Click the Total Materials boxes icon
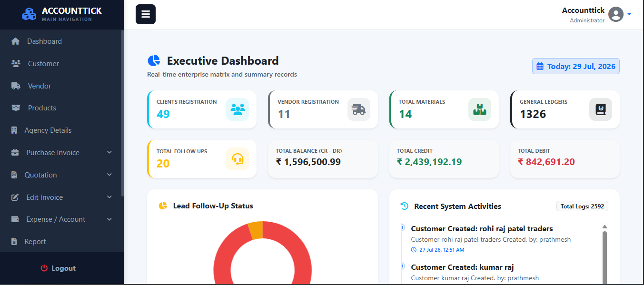The image size is (644, 285). [480, 109]
